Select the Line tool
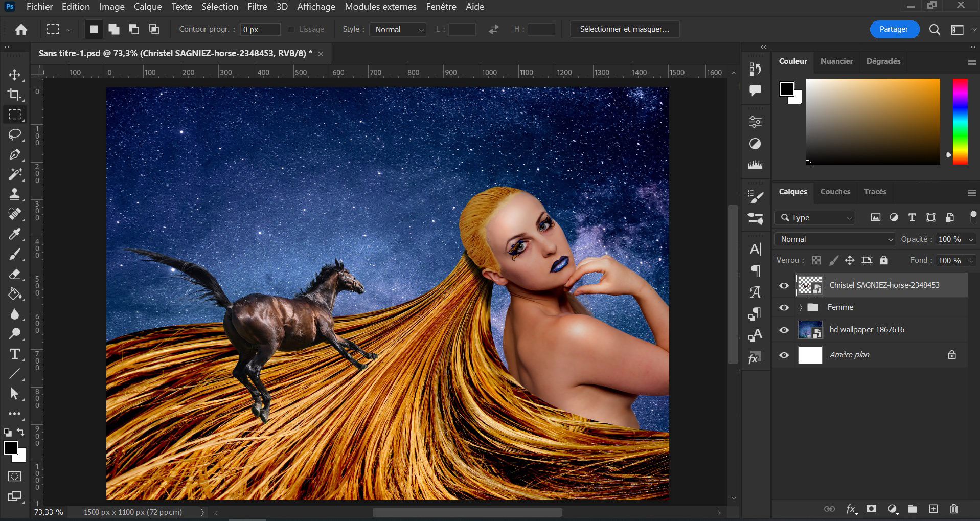 tap(15, 374)
